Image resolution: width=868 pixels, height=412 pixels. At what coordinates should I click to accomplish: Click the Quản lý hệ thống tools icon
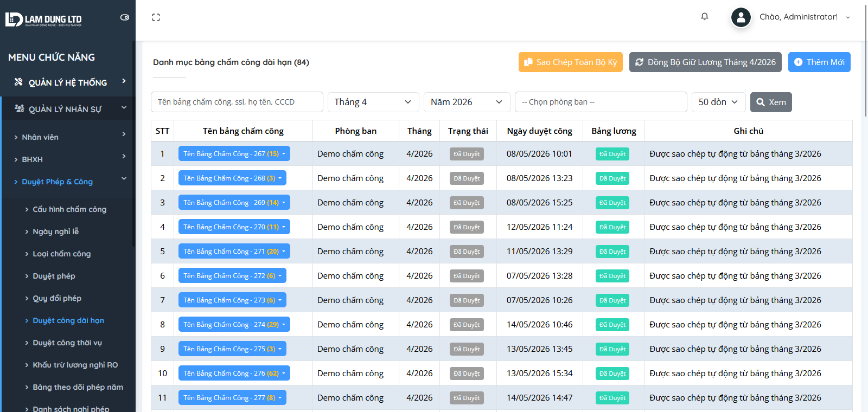(x=18, y=82)
